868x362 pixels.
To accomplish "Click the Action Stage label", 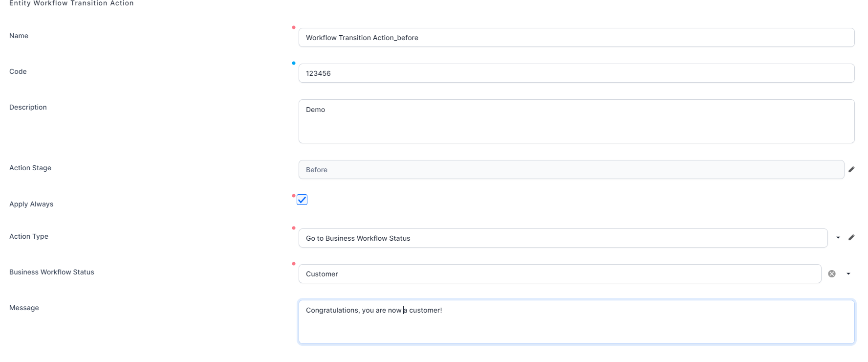I will [x=30, y=168].
